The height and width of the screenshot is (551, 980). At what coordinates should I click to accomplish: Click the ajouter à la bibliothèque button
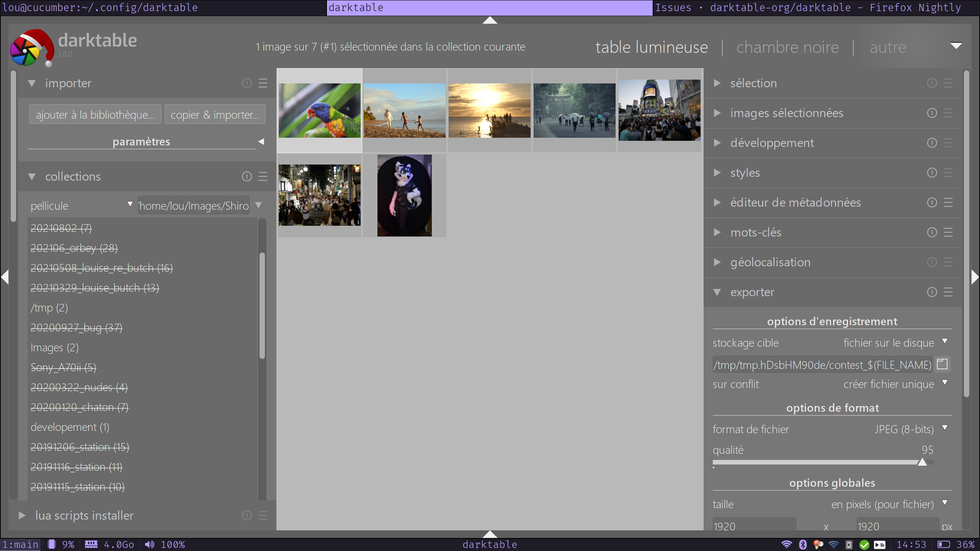click(95, 114)
